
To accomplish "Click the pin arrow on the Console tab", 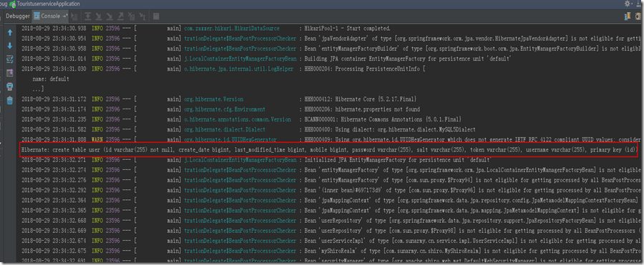I will pyautogui.click(x=65, y=16).
